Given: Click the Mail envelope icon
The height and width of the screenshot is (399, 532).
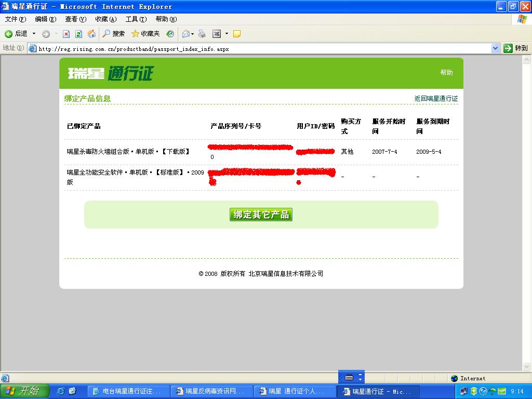Looking at the screenshot, I should click(185, 34).
